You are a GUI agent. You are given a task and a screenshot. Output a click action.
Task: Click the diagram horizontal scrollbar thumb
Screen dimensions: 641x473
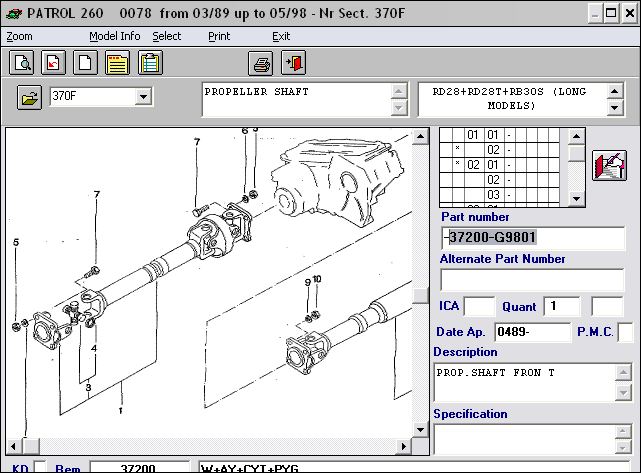[x=31, y=446]
